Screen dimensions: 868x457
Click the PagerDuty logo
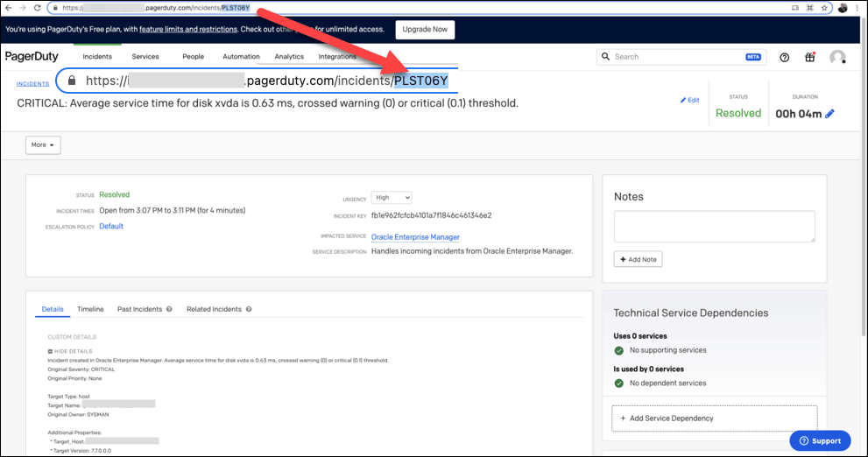pos(32,56)
